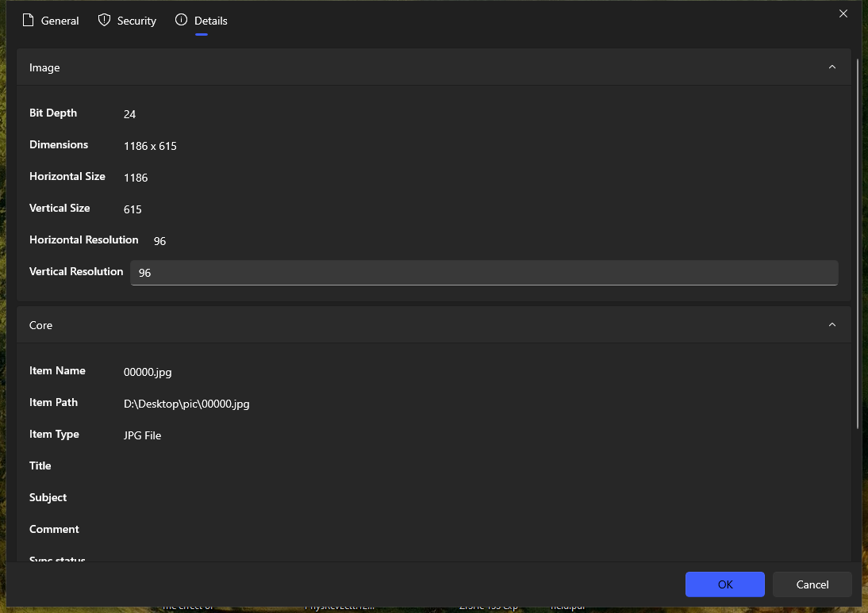Click the OK button
Viewport: 868px width, 613px height.
point(724,584)
